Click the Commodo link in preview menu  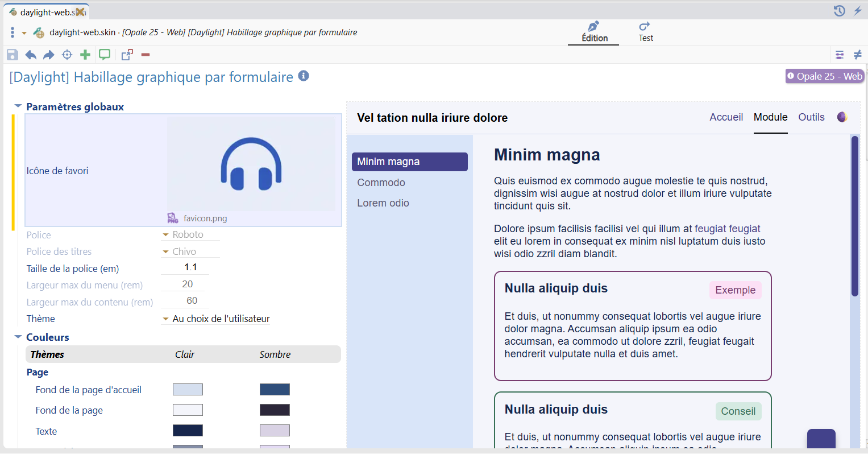click(x=381, y=183)
